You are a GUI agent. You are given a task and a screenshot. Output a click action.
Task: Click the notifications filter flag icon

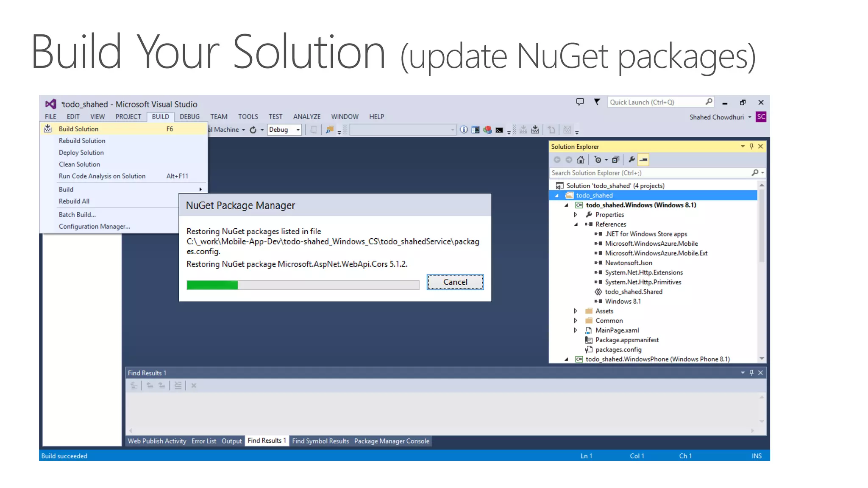click(597, 102)
